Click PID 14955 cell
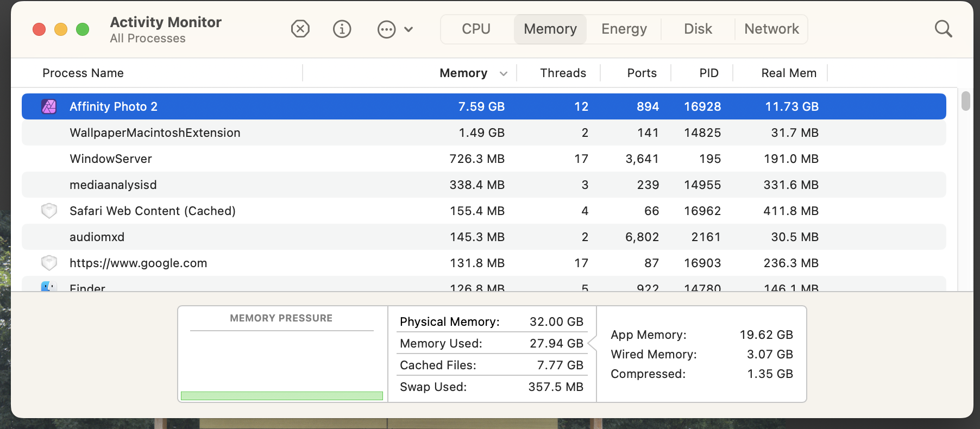Image resolution: width=980 pixels, height=429 pixels. click(702, 185)
